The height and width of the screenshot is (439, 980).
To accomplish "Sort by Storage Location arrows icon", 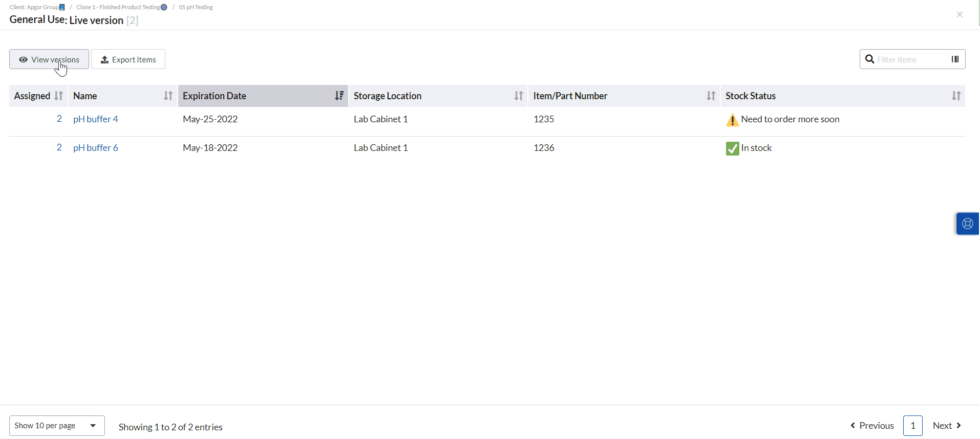I will [519, 96].
